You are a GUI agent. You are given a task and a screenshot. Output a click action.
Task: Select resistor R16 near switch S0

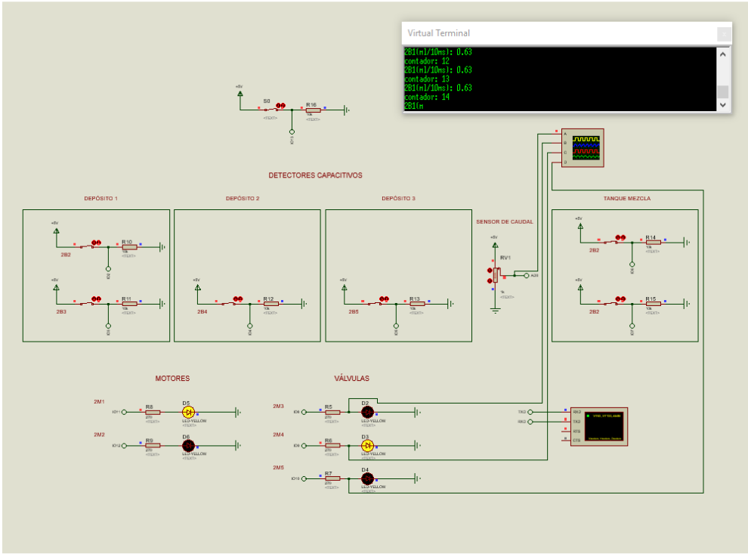pos(312,110)
